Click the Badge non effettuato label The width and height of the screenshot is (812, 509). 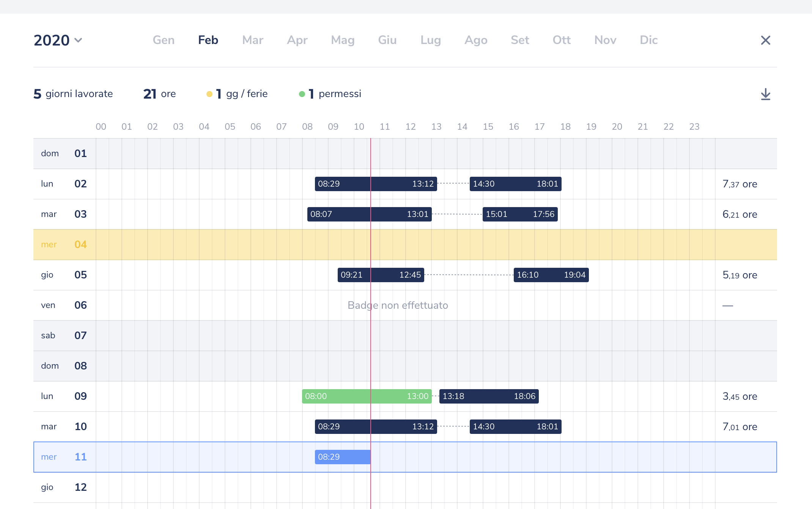point(398,305)
